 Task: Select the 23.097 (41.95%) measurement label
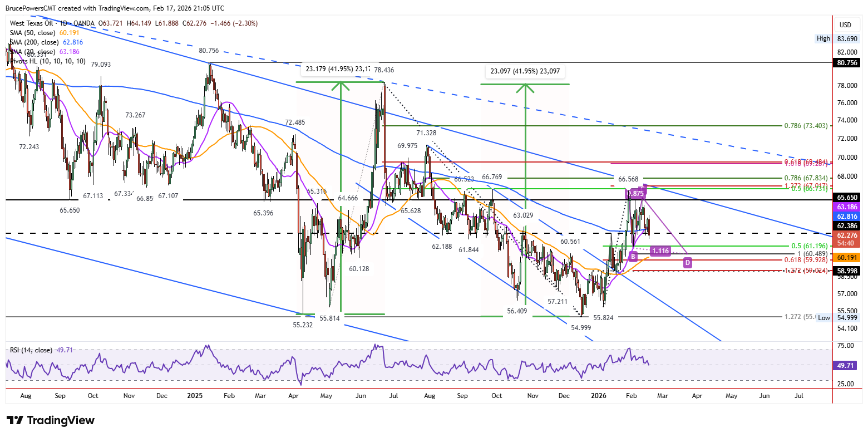pyautogui.click(x=525, y=71)
